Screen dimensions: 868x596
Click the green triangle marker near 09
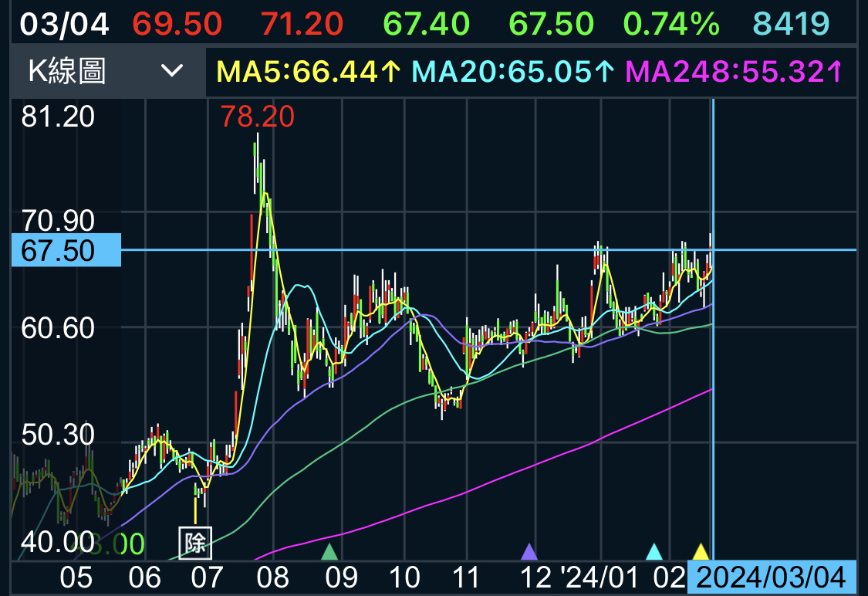tap(329, 551)
